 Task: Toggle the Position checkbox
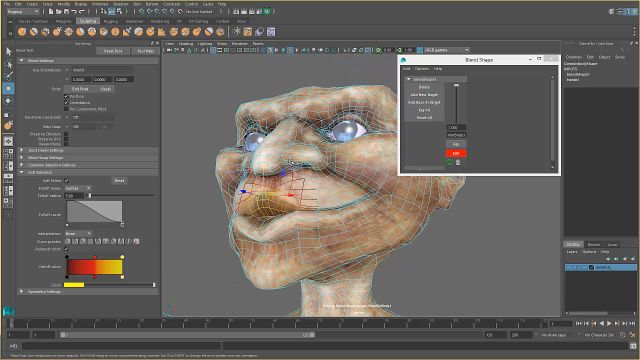click(x=66, y=96)
